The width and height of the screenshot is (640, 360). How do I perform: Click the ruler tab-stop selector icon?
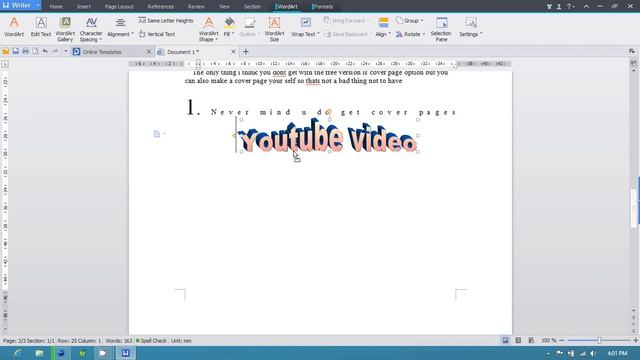click(x=5, y=64)
